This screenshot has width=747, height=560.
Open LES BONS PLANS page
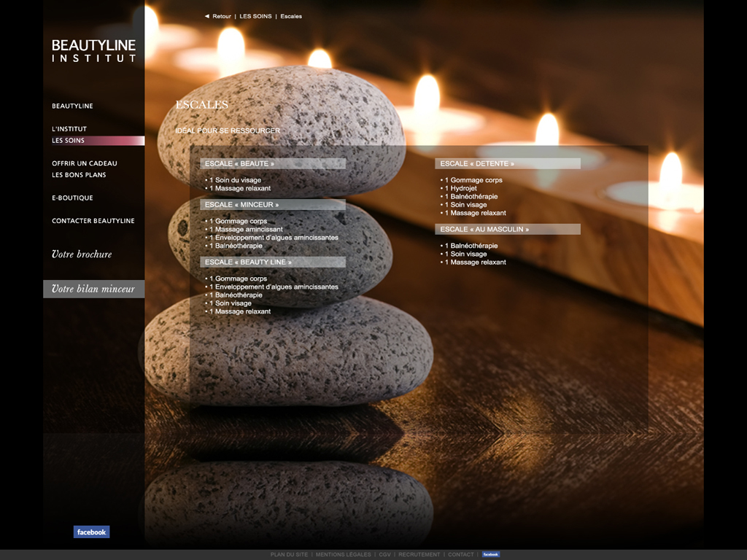79,175
